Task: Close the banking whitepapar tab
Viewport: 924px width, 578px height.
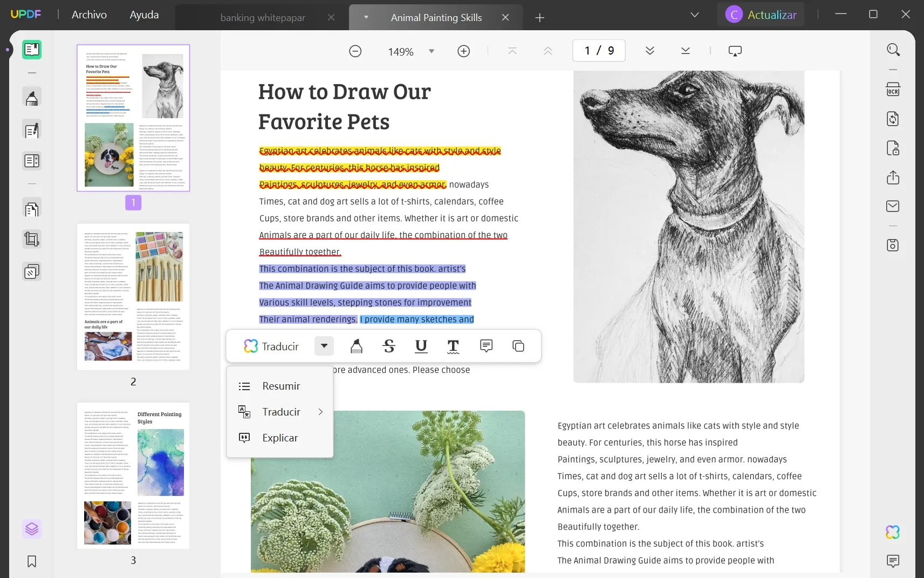Action: [331, 18]
